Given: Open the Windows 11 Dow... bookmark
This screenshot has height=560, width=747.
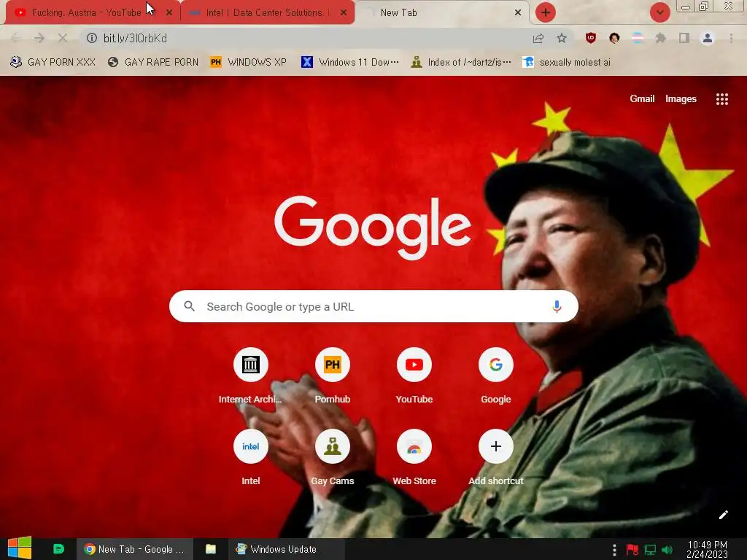Looking at the screenshot, I should tap(350, 63).
